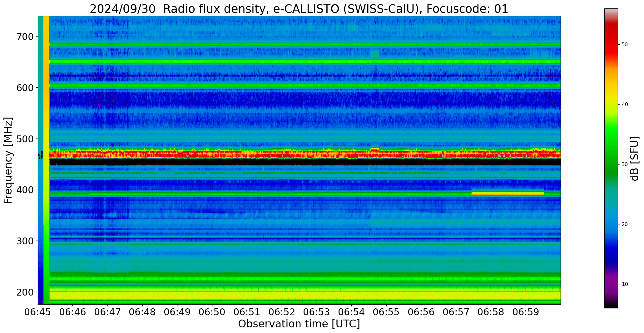Click the 06:46 time tick label
The image size is (644, 333).
73,312
